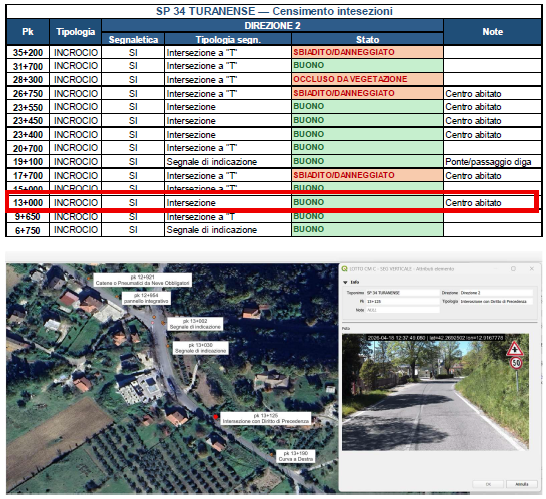Click the Direzione field in attributes dialog
This screenshot has height=499, width=546.
pyautogui.click(x=496, y=293)
